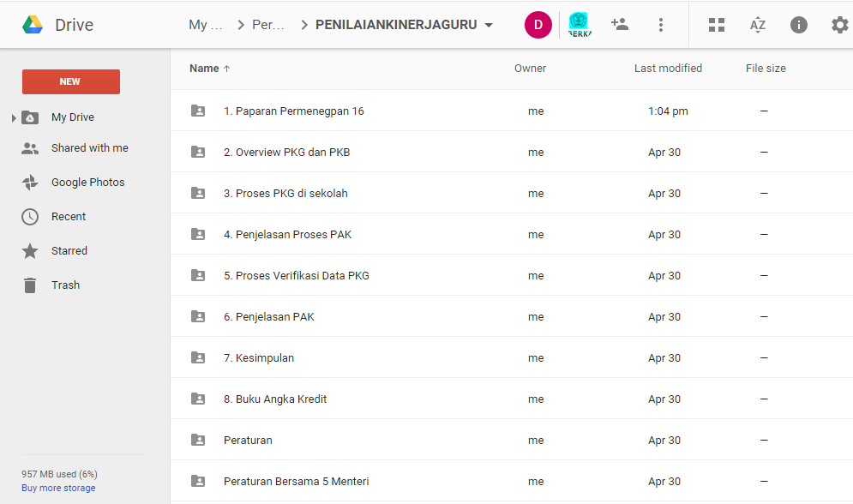Select row 4. Penjelasan Proses PAK

pos(511,234)
